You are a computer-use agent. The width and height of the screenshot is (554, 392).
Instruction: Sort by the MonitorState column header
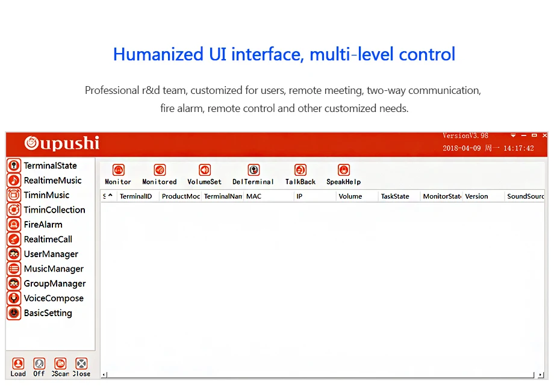pyautogui.click(x=442, y=196)
